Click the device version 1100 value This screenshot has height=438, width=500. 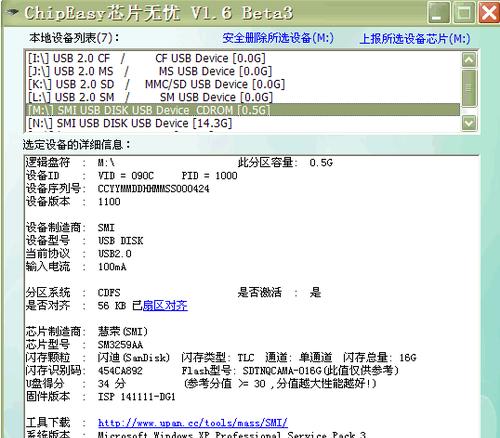click(x=109, y=202)
